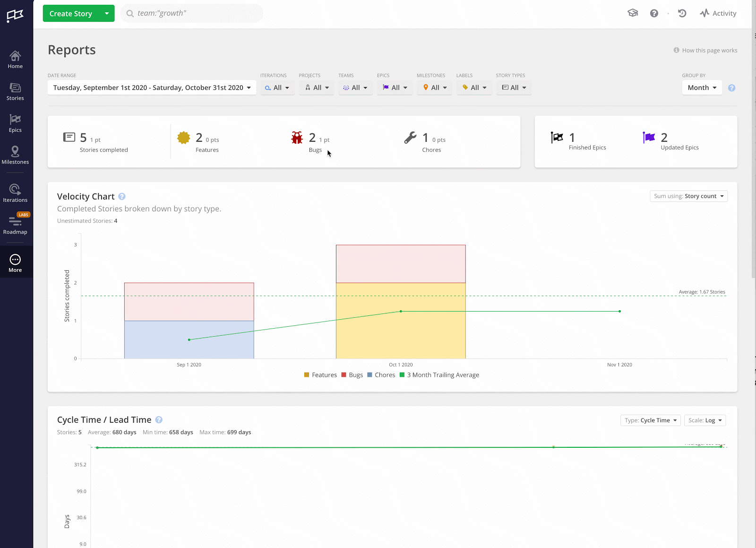Image resolution: width=756 pixels, height=548 pixels.
Task: Open Stories in the sidebar
Action: click(15, 92)
